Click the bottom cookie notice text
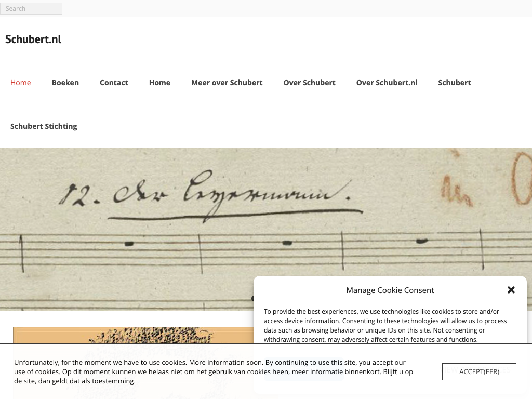Viewport: 532px width, 399px height. [x=214, y=371]
